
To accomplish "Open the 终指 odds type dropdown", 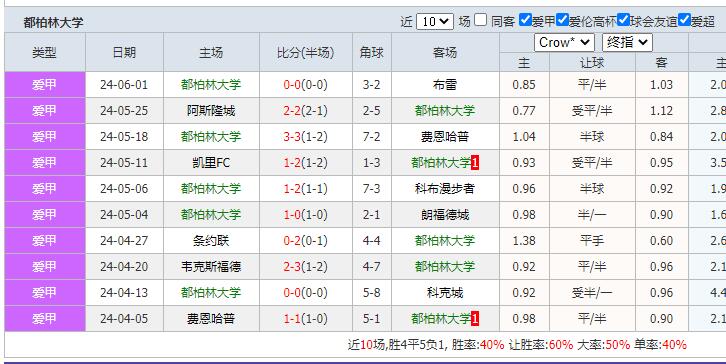I will pyautogui.click(x=627, y=43).
